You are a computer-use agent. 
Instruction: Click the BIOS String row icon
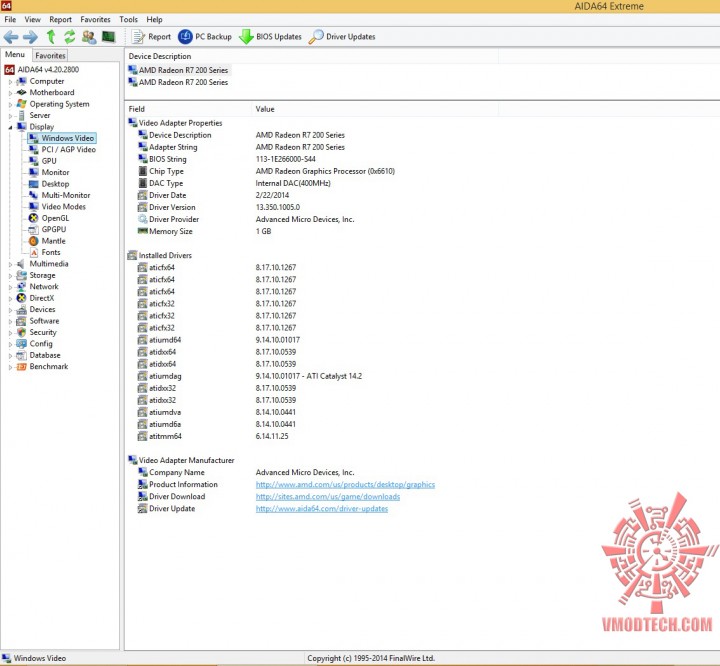point(143,159)
